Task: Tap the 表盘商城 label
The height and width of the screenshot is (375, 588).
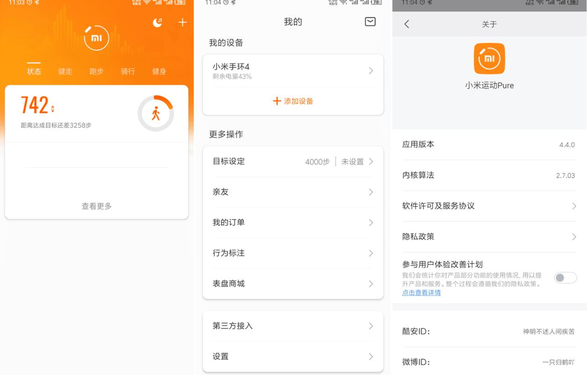Action: coord(229,284)
